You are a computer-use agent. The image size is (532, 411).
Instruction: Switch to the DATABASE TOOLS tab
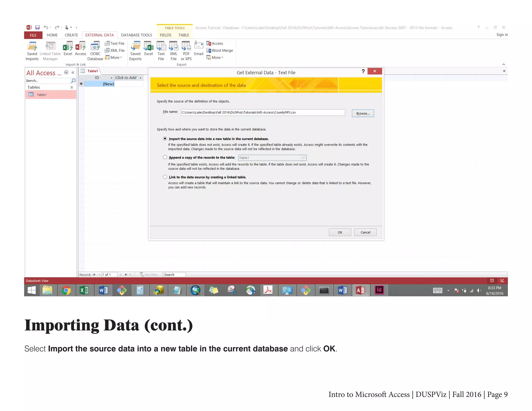137,35
